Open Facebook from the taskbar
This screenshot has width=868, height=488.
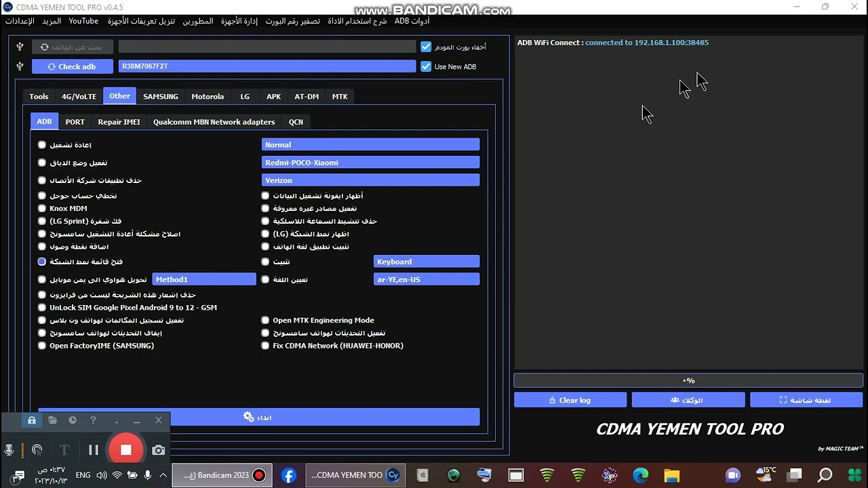289,475
